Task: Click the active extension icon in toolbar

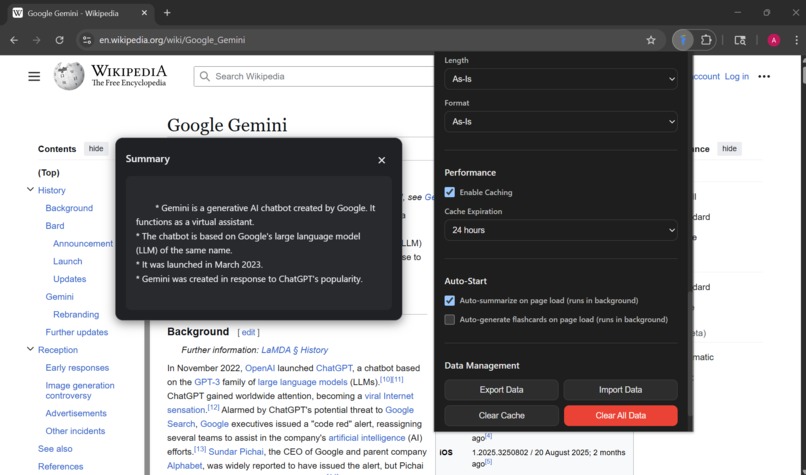Action: (x=683, y=40)
